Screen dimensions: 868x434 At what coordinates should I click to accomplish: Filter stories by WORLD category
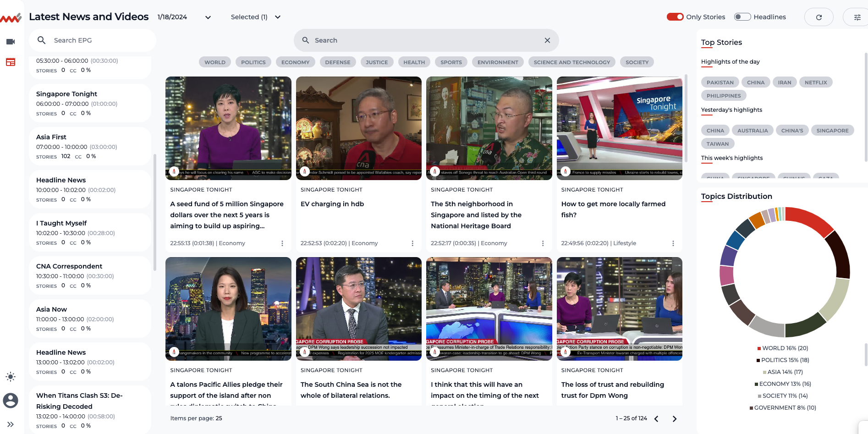215,62
